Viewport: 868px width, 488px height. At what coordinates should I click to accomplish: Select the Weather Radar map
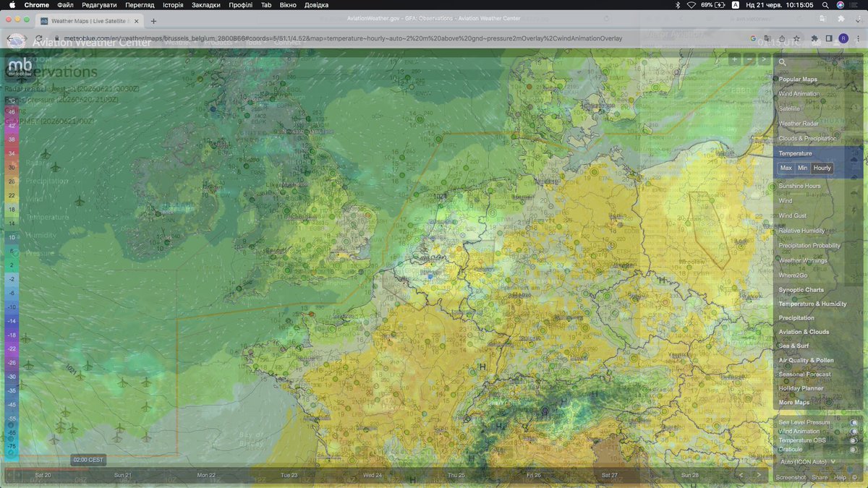[799, 124]
